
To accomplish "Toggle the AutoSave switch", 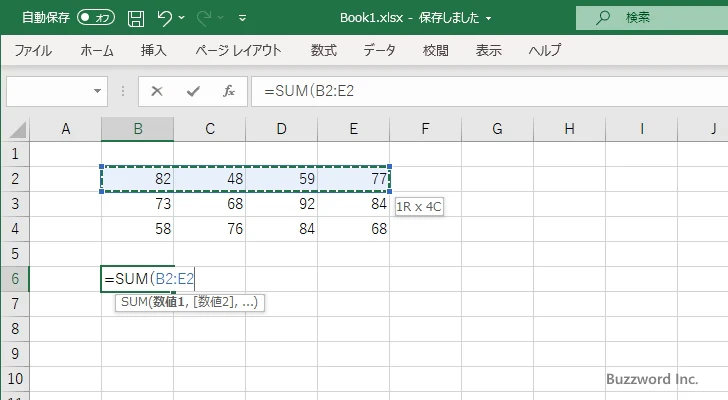I will pyautogui.click(x=96, y=18).
